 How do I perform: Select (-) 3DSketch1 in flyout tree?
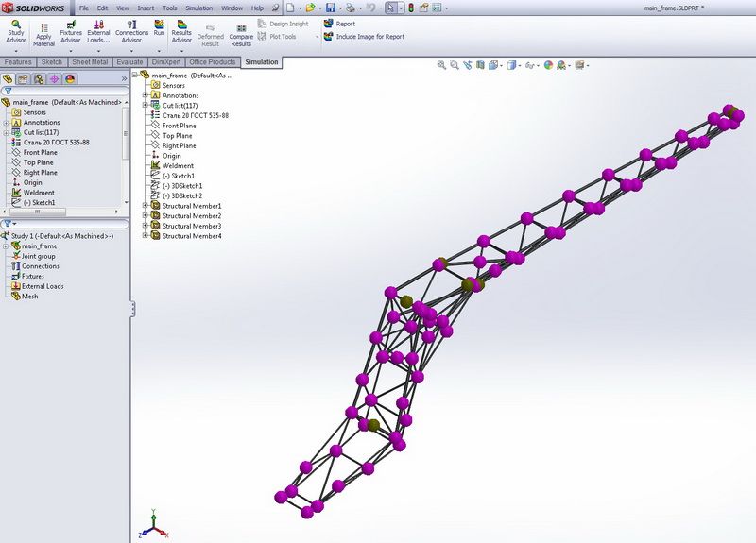pyautogui.click(x=177, y=185)
